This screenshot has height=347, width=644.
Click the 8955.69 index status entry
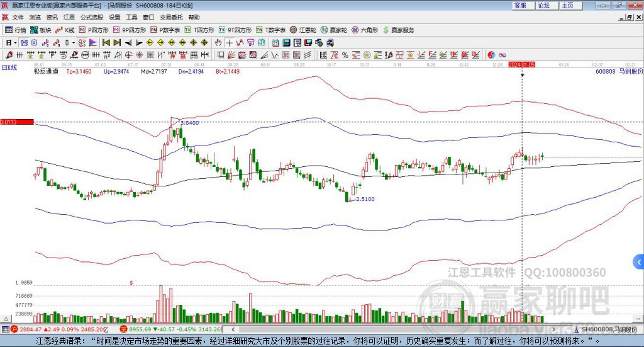(171, 329)
